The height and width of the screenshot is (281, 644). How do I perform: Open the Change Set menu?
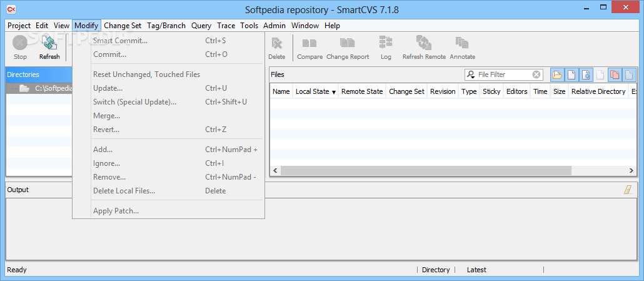[123, 26]
